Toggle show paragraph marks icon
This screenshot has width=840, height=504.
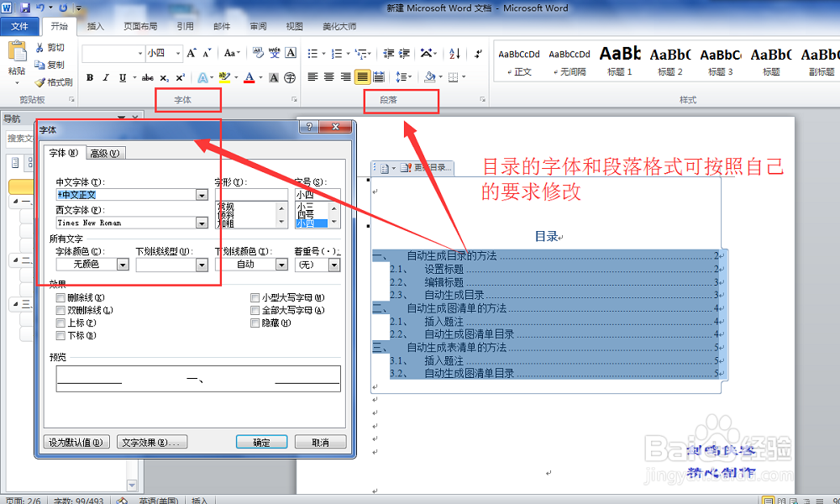pos(479,53)
